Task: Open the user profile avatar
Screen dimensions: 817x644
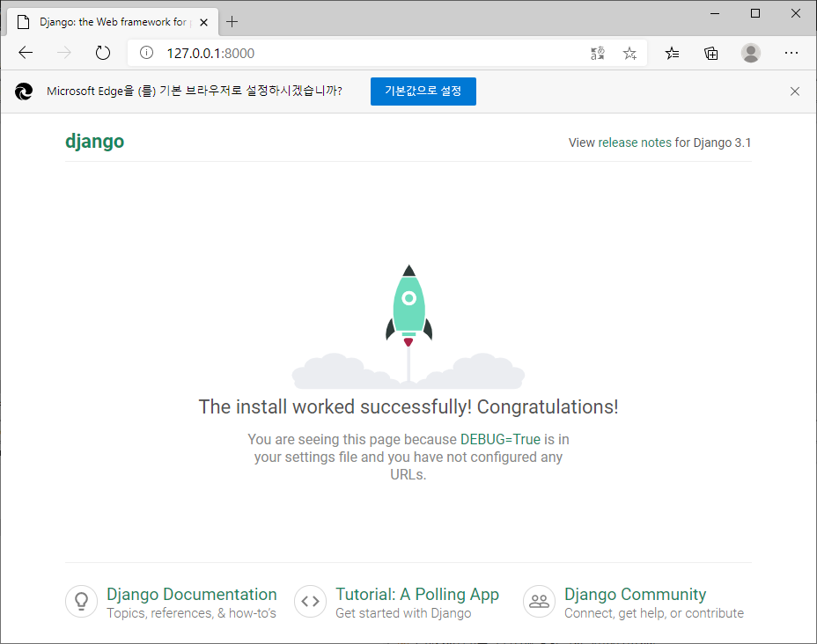Action: [x=750, y=53]
